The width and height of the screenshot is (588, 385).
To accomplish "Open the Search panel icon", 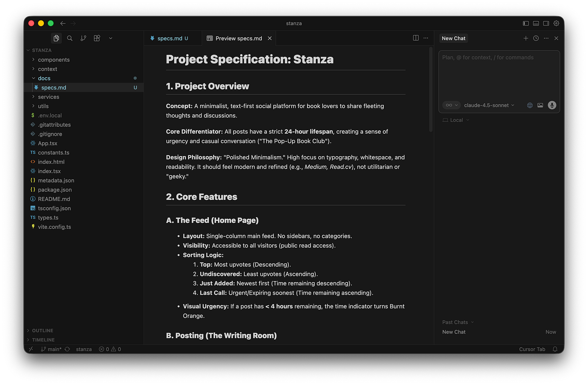I will click(x=69, y=38).
